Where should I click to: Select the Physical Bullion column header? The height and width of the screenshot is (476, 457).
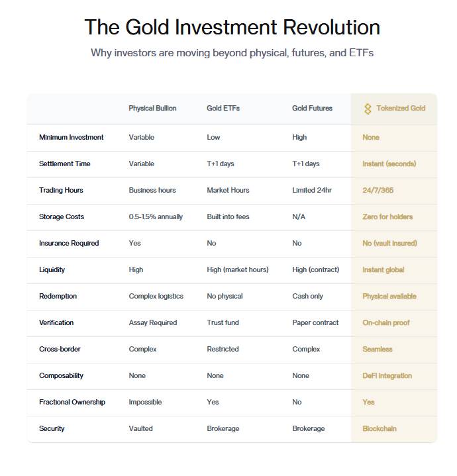click(x=152, y=109)
